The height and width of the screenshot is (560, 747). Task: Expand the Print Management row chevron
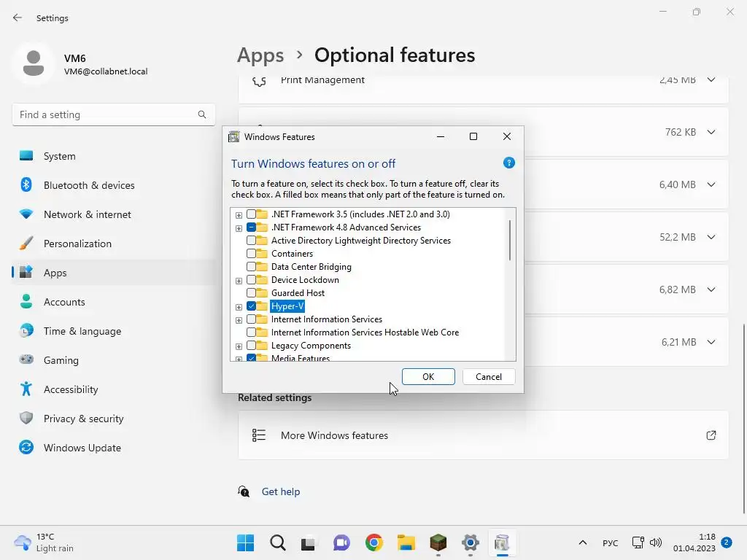click(711, 79)
